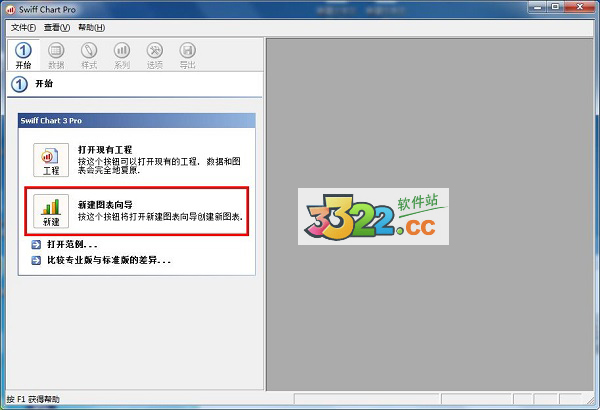Click the resize grip in status bar corner

coord(589,400)
